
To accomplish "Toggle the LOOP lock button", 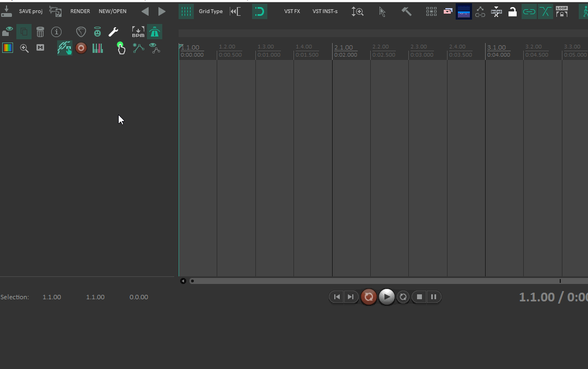I will 562,11.
